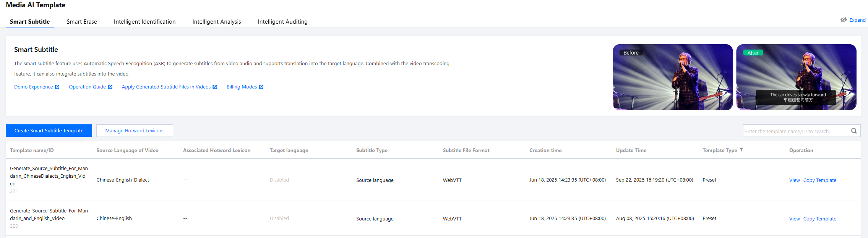Copy Template for template ID 220
Screen dimensions: 868x238
819,219
